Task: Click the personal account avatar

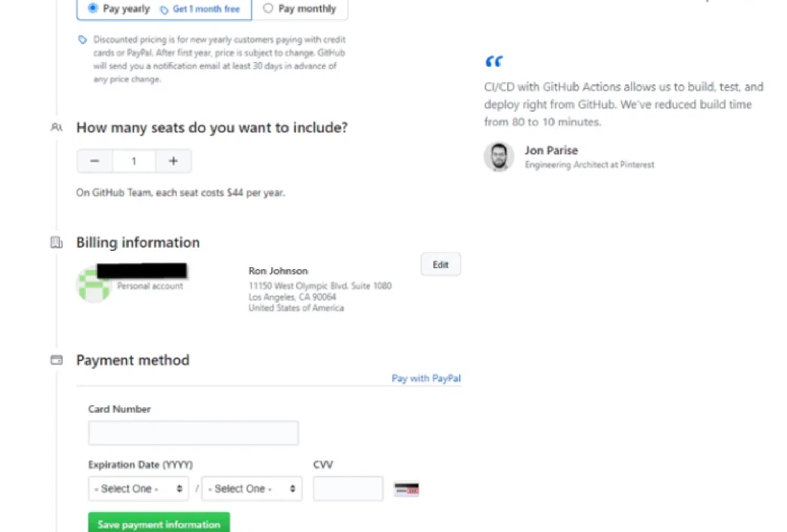Action: (x=93, y=285)
